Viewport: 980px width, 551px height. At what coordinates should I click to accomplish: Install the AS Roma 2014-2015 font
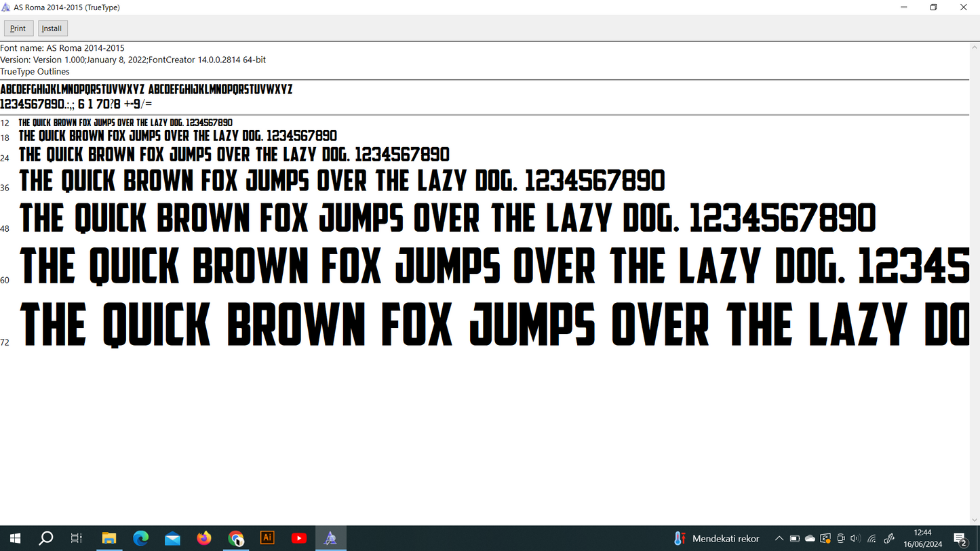tap(52, 28)
